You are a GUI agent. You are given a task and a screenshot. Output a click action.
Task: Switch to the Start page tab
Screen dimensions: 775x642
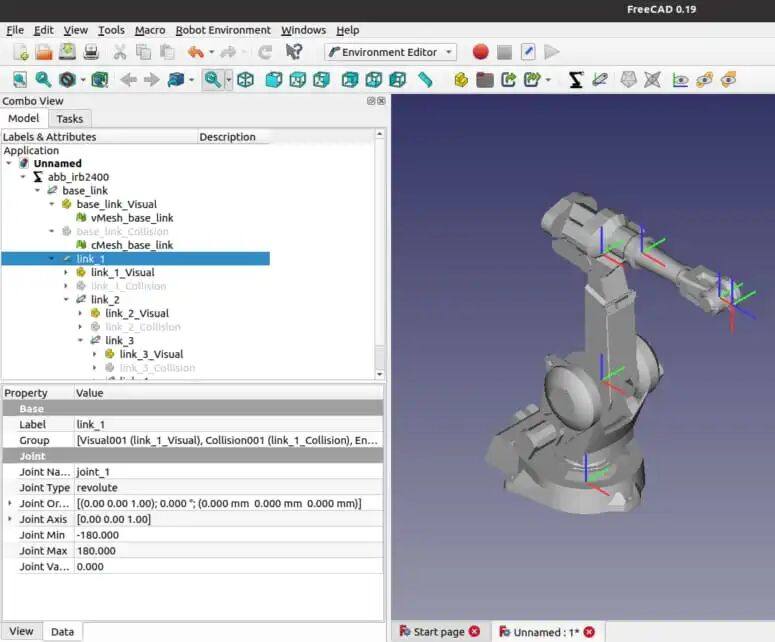[x=439, y=631]
